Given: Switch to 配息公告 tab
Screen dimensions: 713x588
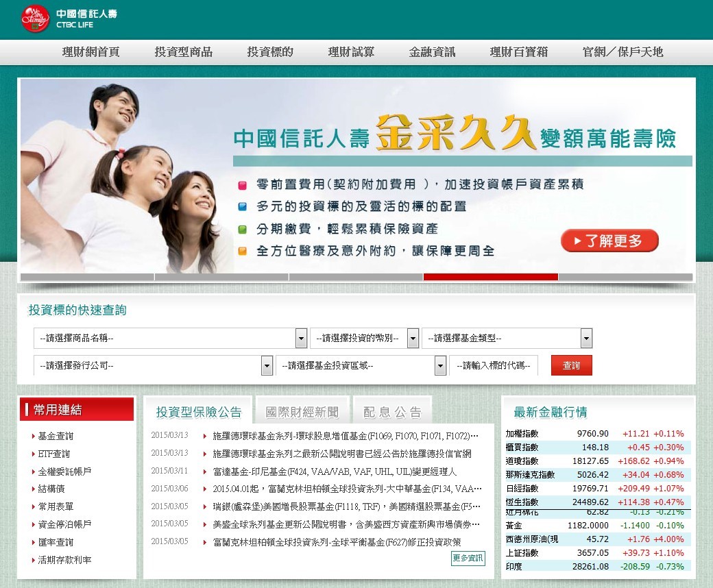Looking at the screenshot, I should 392,412.
